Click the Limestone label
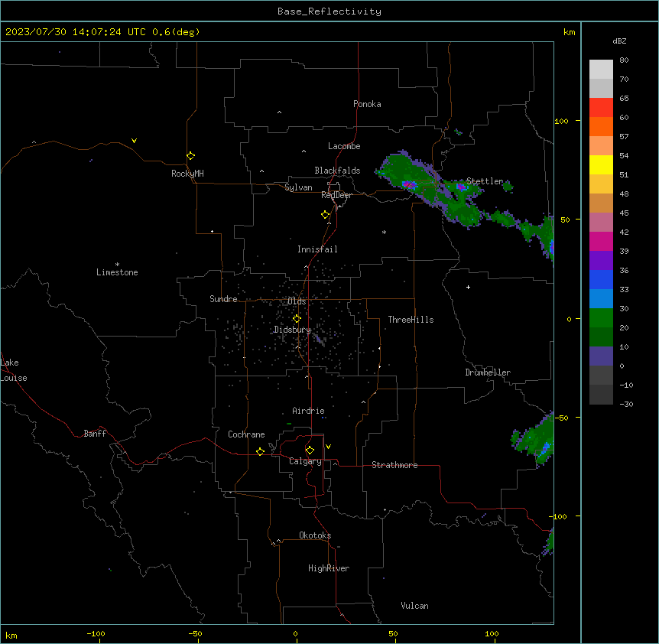 (117, 272)
